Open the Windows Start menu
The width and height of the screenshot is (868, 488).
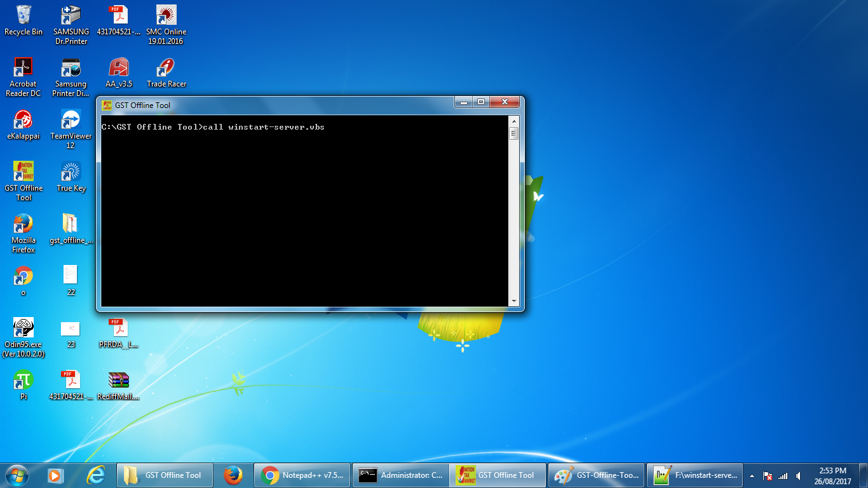[x=16, y=475]
